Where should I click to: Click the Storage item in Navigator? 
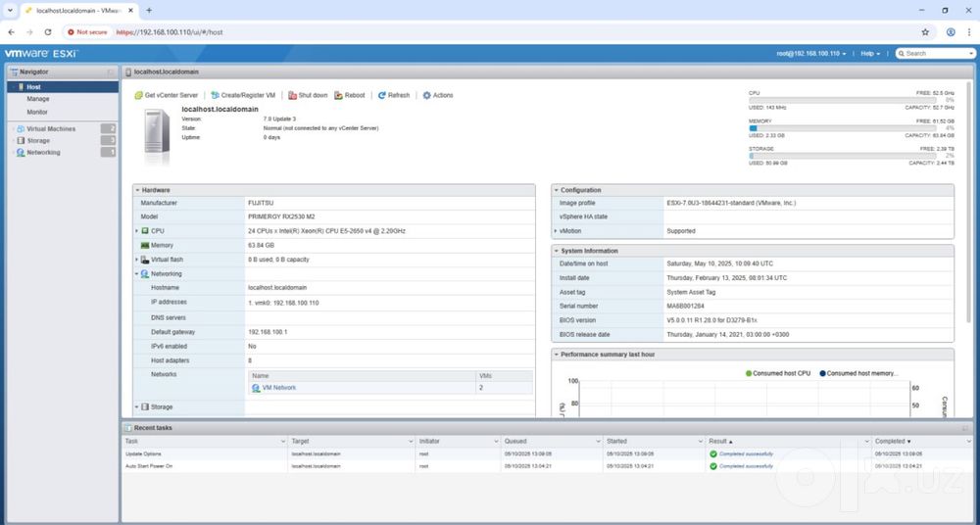pos(38,141)
